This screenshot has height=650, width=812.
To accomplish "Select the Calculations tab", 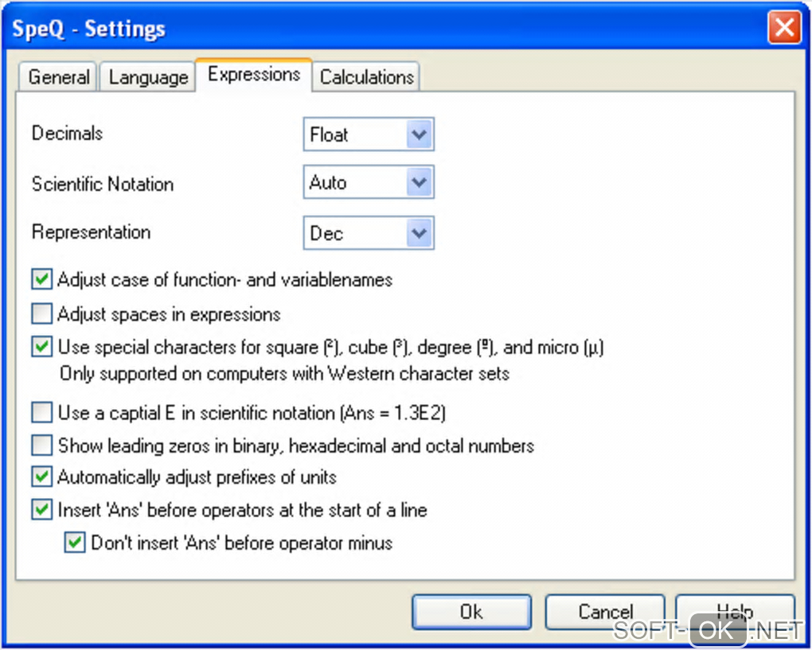I will point(366,77).
